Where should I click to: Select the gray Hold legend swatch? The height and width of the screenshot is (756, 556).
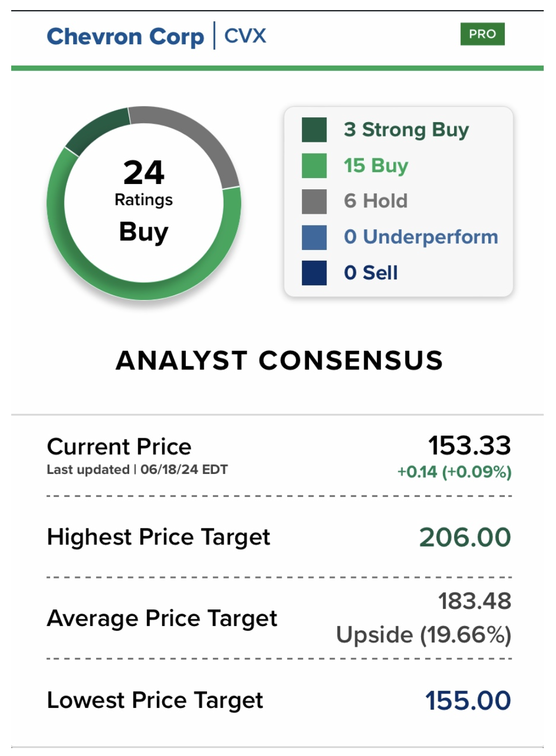point(314,202)
